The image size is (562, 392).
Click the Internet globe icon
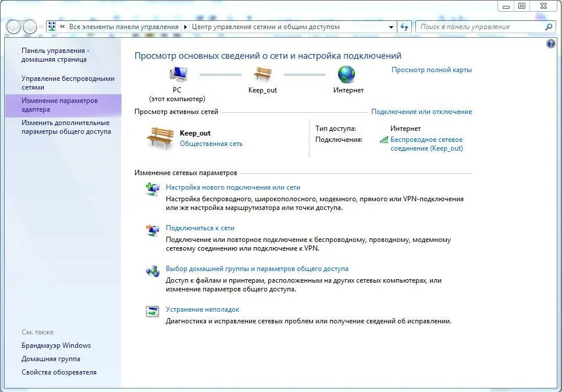pos(346,74)
